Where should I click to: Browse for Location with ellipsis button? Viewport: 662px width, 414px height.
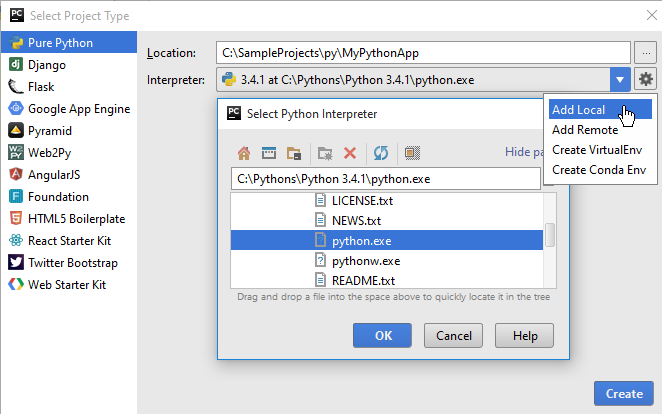coord(646,53)
